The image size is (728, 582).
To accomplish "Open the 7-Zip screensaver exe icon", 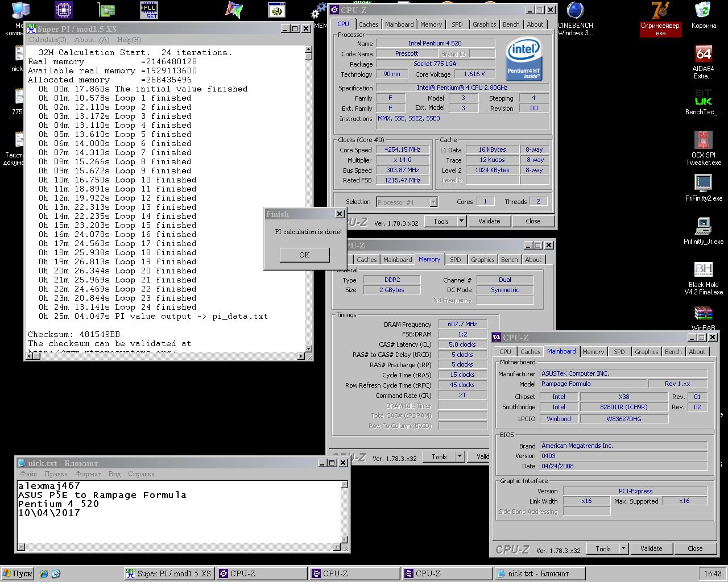I will point(660,19).
